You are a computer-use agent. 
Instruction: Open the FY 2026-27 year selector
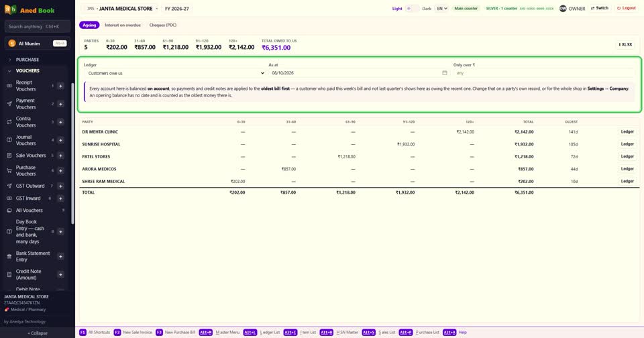pyautogui.click(x=177, y=8)
